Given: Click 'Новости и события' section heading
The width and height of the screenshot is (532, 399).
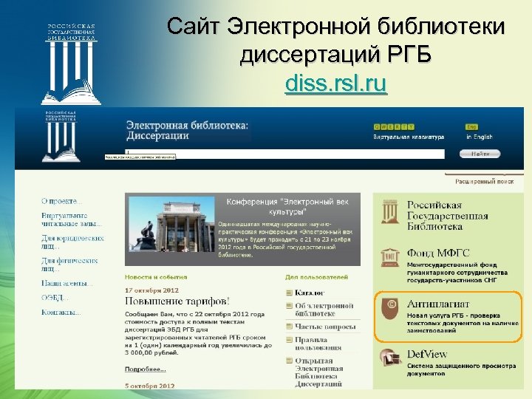Looking at the screenshot, I should (156, 277).
